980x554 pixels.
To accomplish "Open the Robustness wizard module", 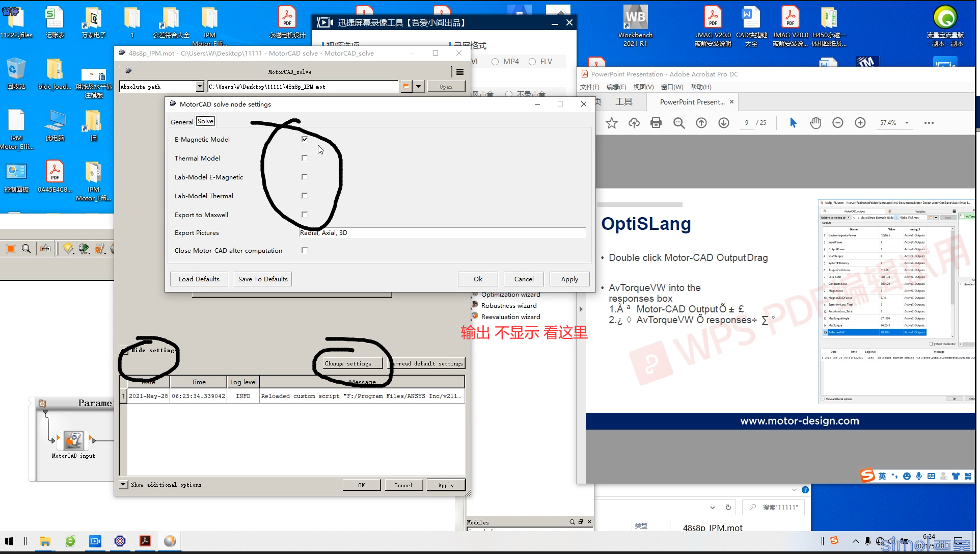I will (x=508, y=306).
